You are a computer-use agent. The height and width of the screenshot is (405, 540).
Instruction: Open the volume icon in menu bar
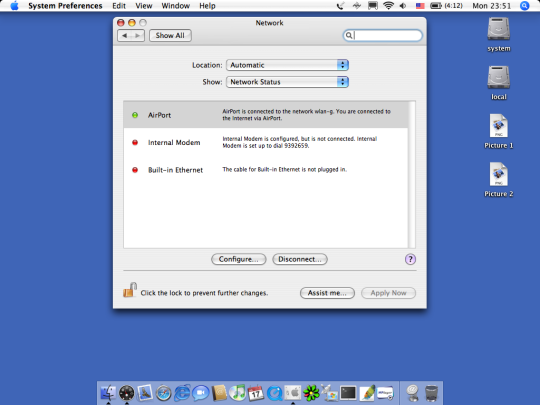403,6
